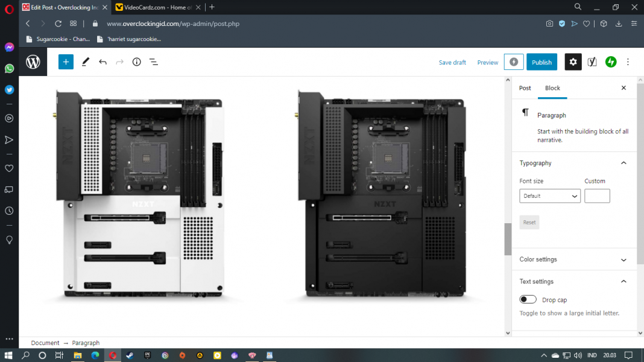Open bookmarks heart in Opera sidebar
The width and height of the screenshot is (644, 362).
coord(9,168)
